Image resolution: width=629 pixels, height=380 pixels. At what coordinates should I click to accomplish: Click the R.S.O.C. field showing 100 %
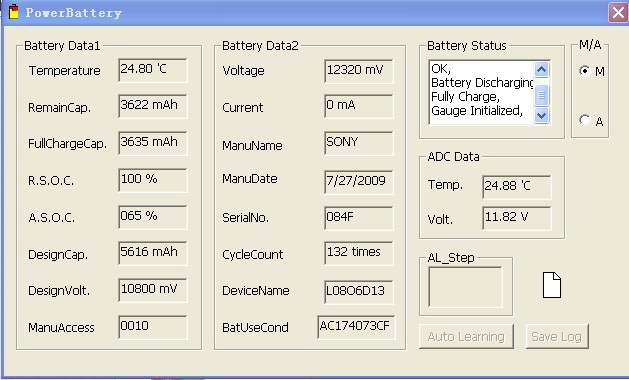(x=153, y=180)
